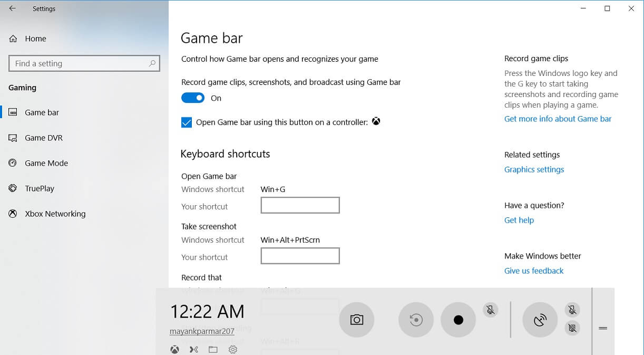Click search magnifier in Find a setting

152,63
